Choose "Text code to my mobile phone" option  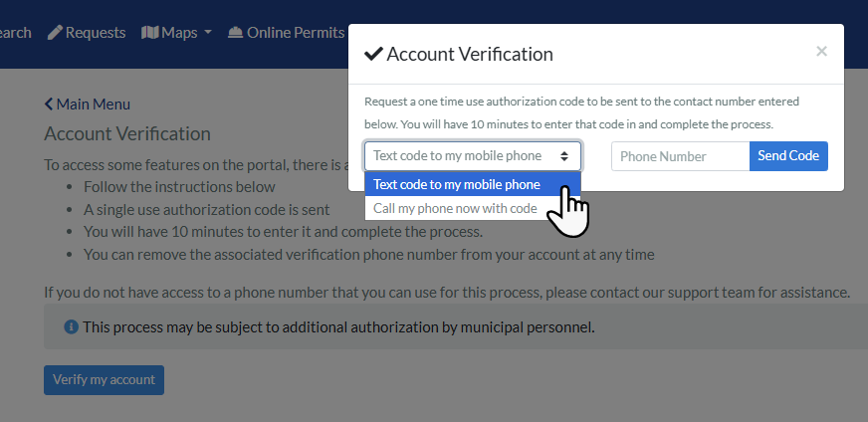tap(457, 184)
